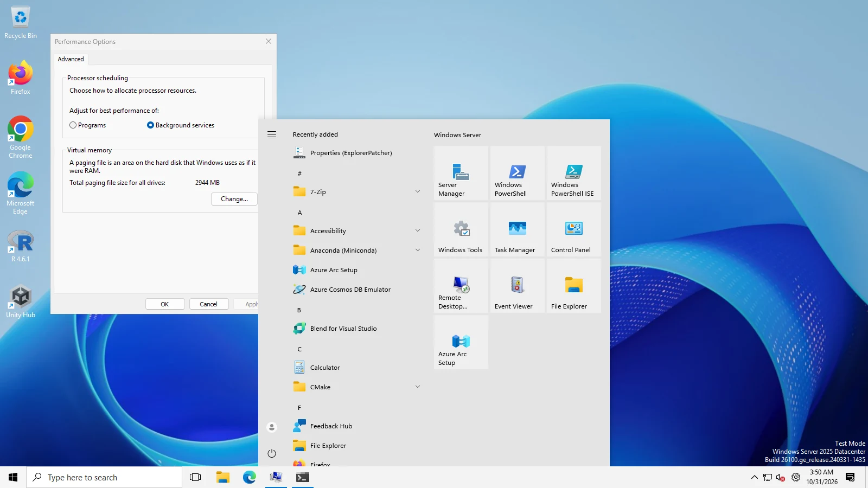Image resolution: width=868 pixels, height=488 pixels.
Task: Cancel the Performance Options dialog
Action: [x=209, y=304]
